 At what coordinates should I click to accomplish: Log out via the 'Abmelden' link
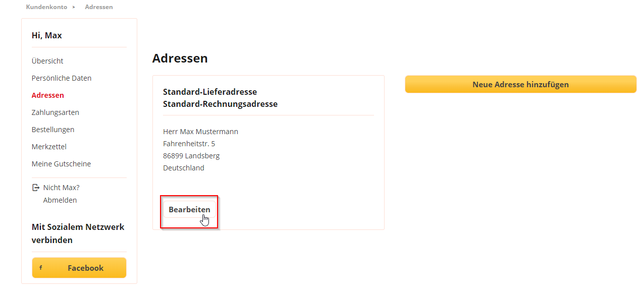[x=60, y=200]
